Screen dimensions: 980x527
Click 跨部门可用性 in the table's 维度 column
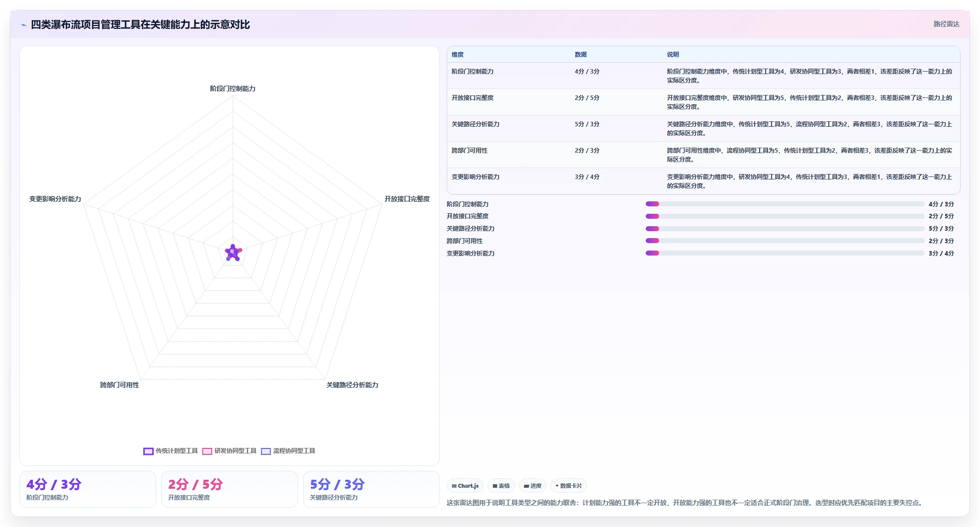470,151
